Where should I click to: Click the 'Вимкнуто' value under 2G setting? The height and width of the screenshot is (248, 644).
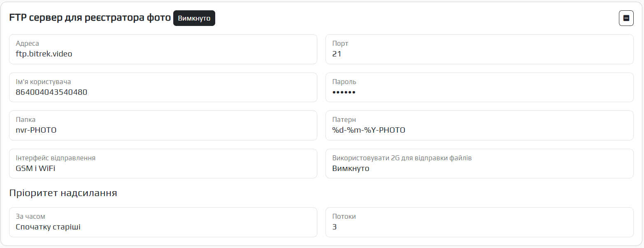351,168
